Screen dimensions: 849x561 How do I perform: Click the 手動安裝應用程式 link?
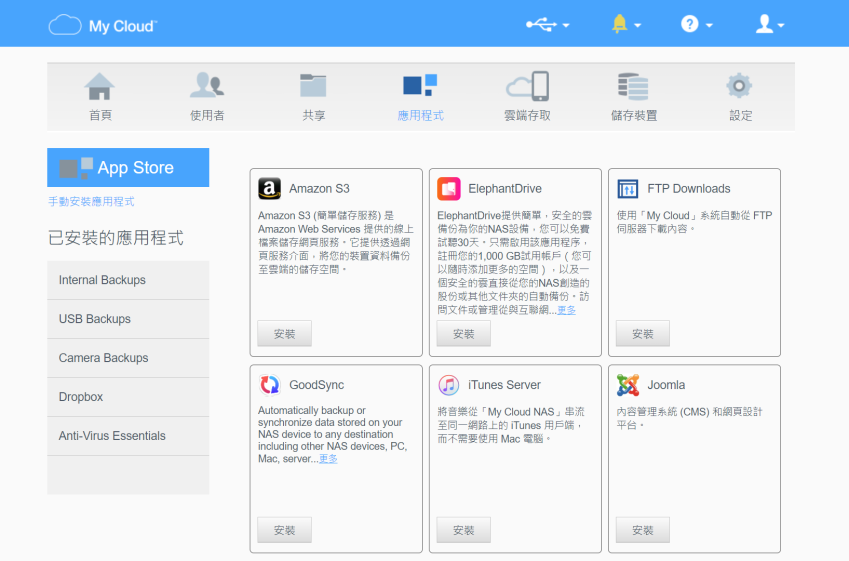pos(91,201)
